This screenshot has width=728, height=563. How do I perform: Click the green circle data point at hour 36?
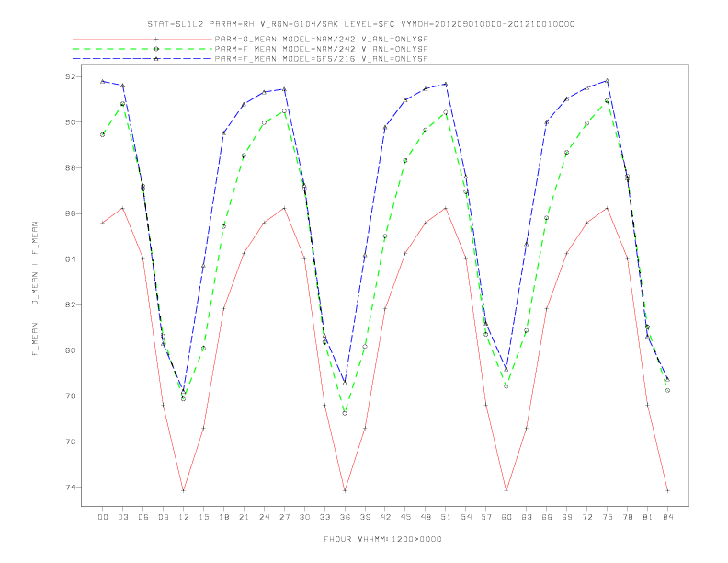click(x=345, y=413)
